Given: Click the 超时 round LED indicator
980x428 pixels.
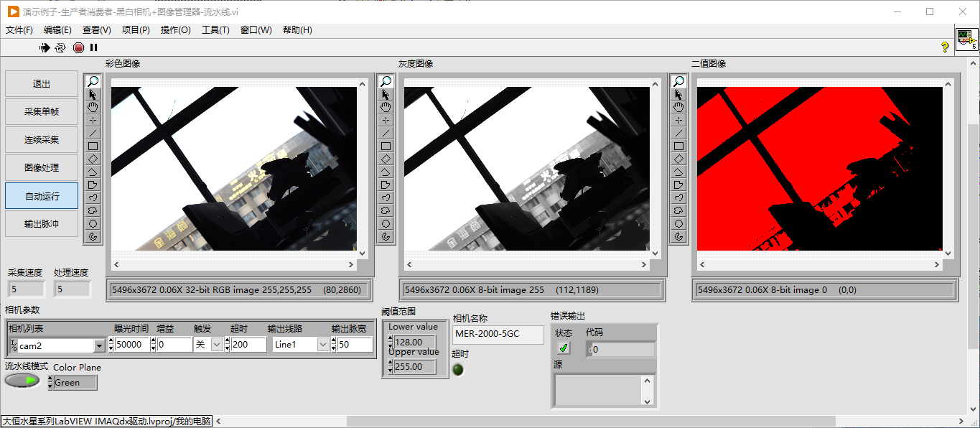Looking at the screenshot, I should (x=458, y=370).
